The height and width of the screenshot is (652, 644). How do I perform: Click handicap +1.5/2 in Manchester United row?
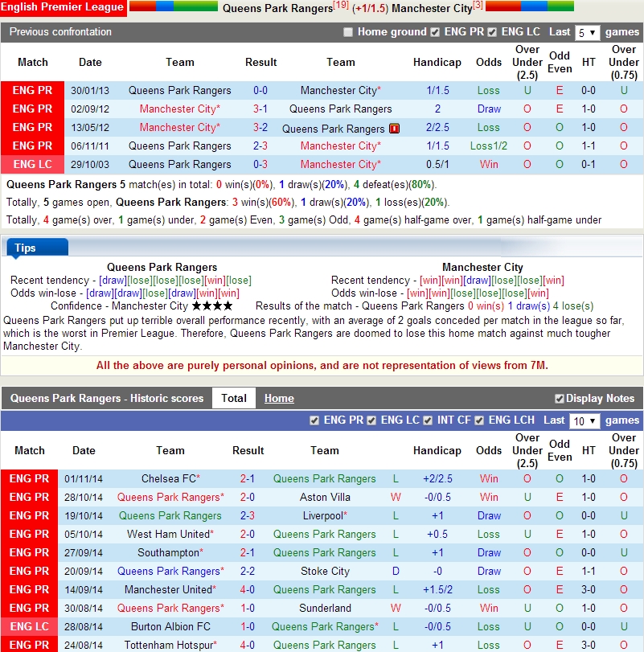pos(437,589)
